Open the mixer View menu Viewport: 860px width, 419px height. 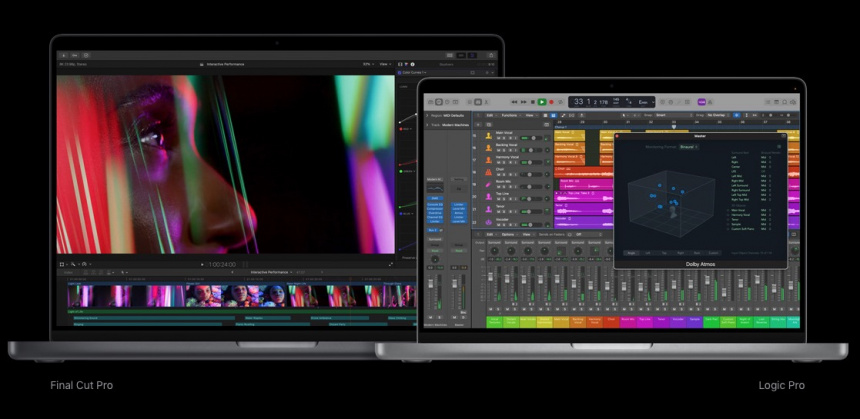tap(527, 234)
